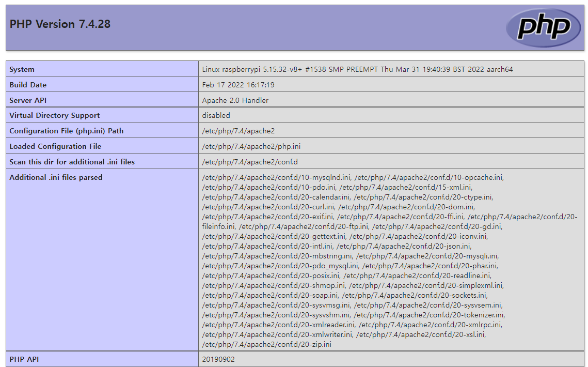Select the Loaded Configuration File label
588x367 pixels.
tap(55, 146)
